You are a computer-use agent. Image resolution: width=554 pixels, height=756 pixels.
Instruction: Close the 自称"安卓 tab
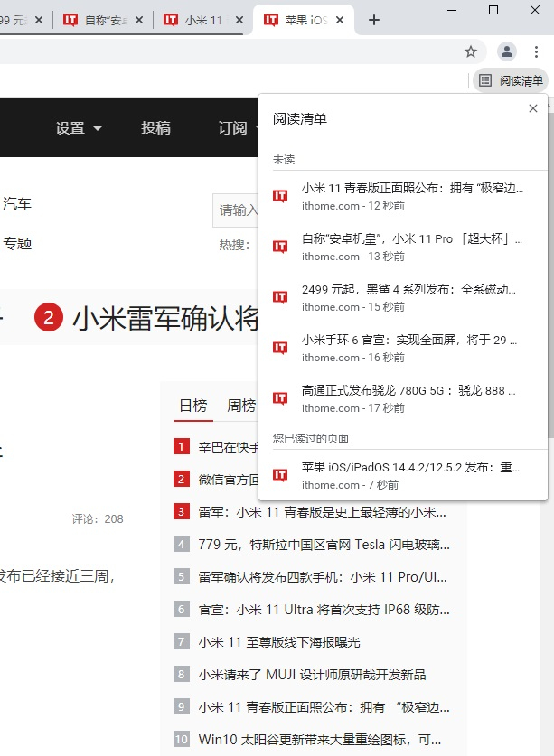pyautogui.click(x=139, y=20)
